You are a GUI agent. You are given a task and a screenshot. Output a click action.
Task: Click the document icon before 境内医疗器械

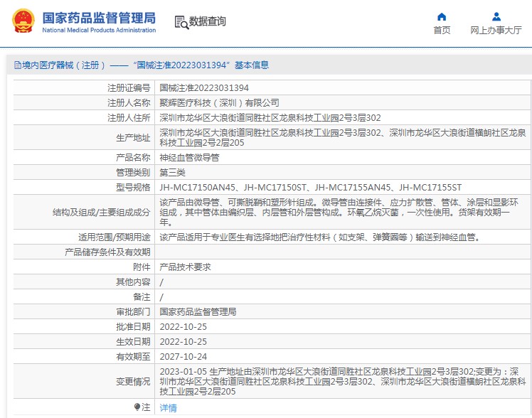pos(17,65)
